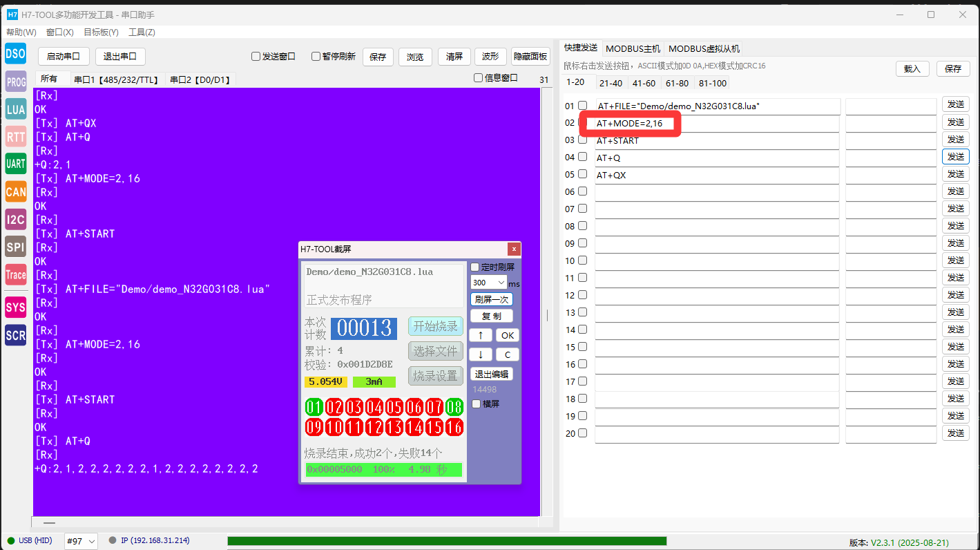Click the AT+START command input field
This screenshot has width=980, height=550.
(x=718, y=140)
